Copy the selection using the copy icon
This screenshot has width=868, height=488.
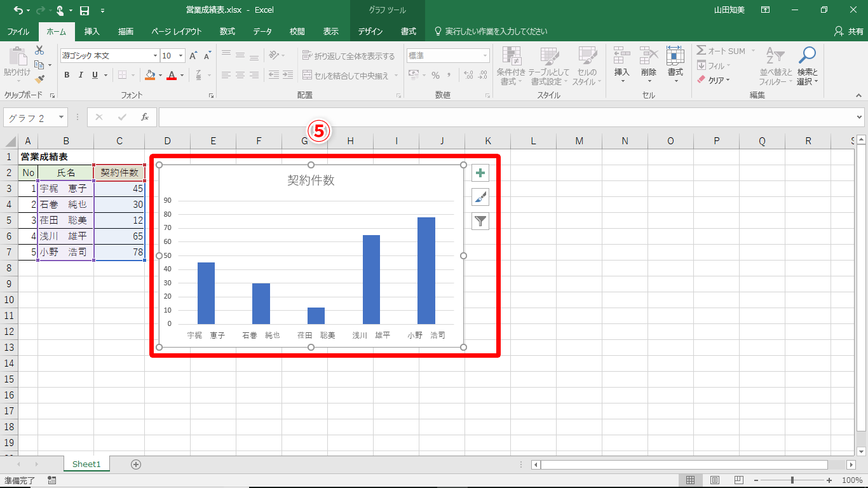(x=39, y=65)
